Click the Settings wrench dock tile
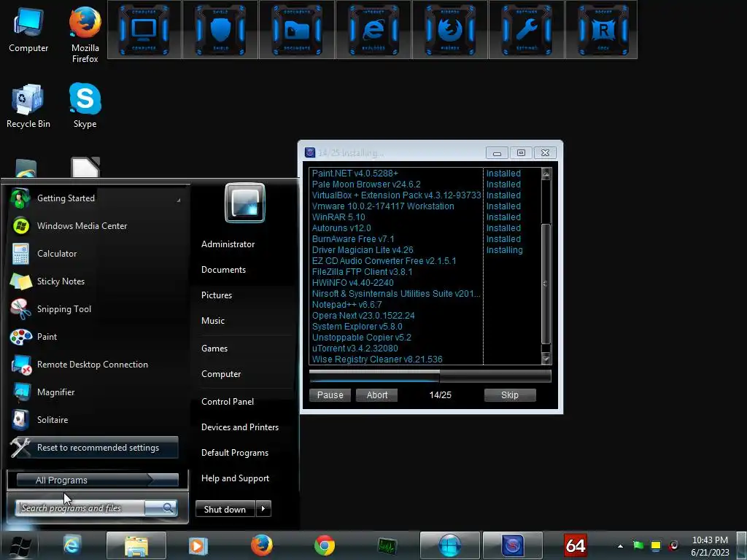This screenshot has height=560, width=747. [527, 29]
